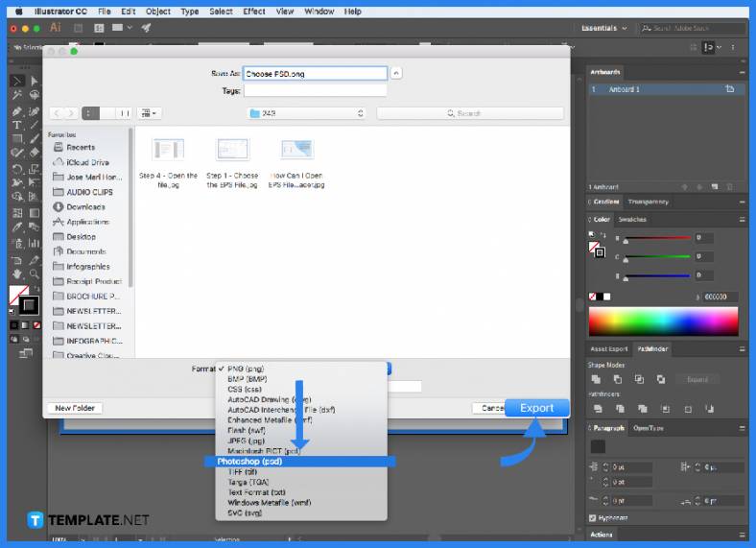Open the 243 folder location dropdown

[306, 113]
